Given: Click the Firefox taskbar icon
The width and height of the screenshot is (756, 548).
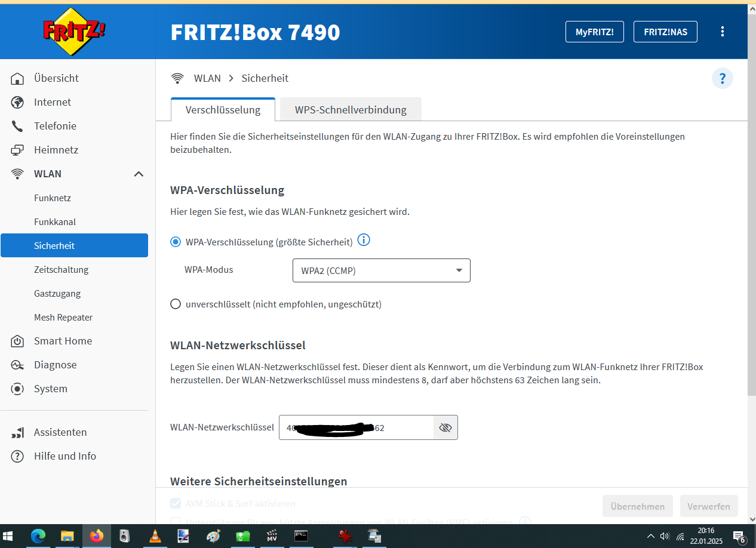Looking at the screenshot, I should point(96,536).
